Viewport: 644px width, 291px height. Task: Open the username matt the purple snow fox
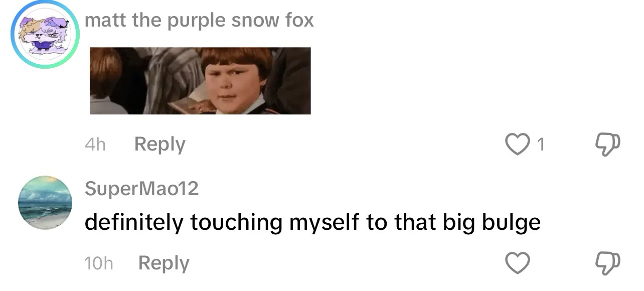pyautogui.click(x=199, y=21)
